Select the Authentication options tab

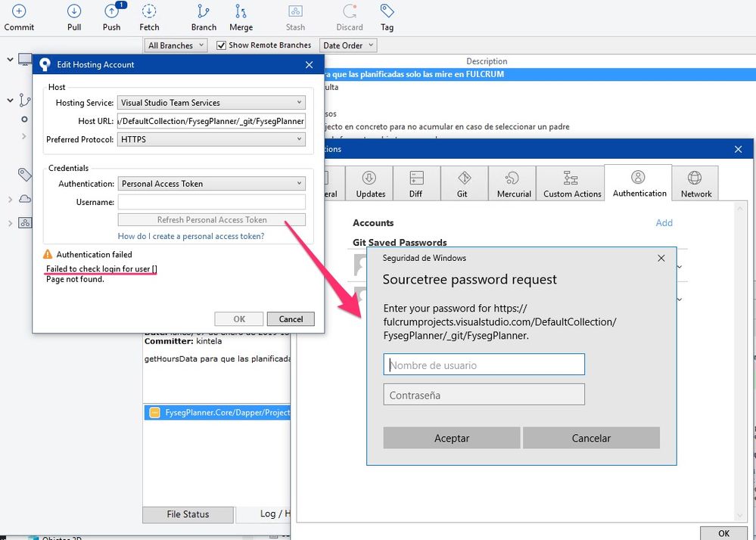639,183
